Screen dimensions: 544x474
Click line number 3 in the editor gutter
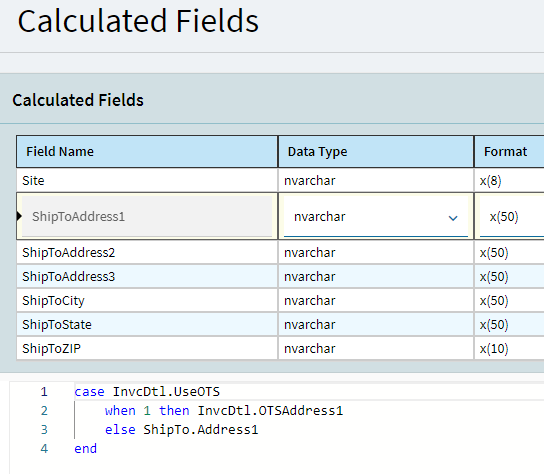click(44, 430)
